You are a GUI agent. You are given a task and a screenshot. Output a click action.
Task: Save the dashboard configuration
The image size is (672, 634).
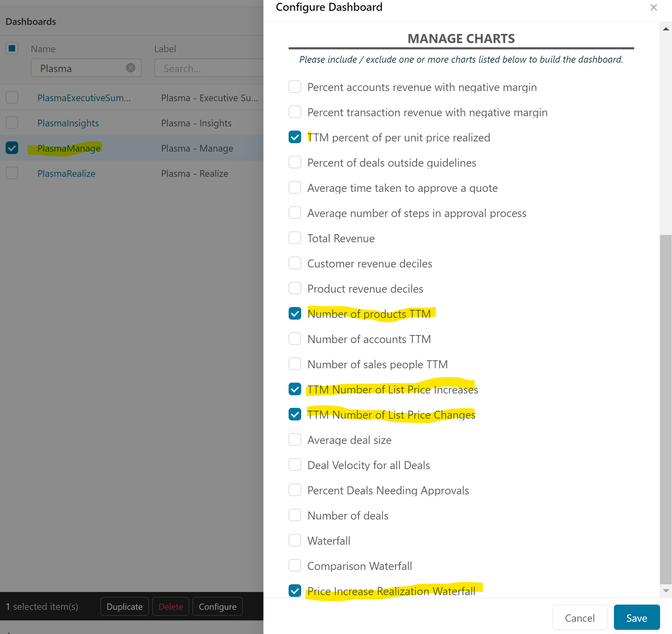point(636,618)
